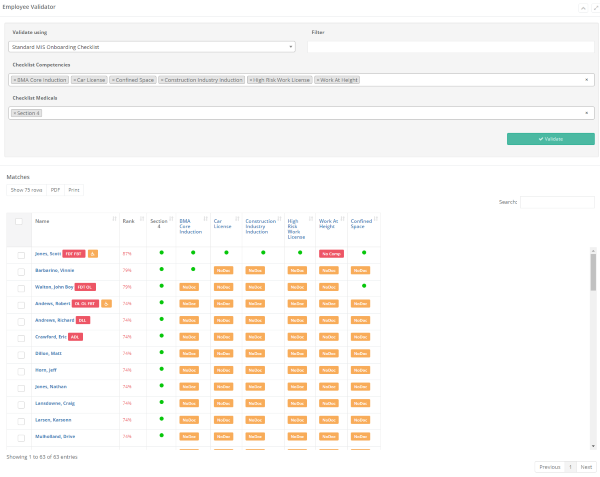Click orange icon badge beside Jones, Scott
The image size is (600, 477).
pos(93,254)
